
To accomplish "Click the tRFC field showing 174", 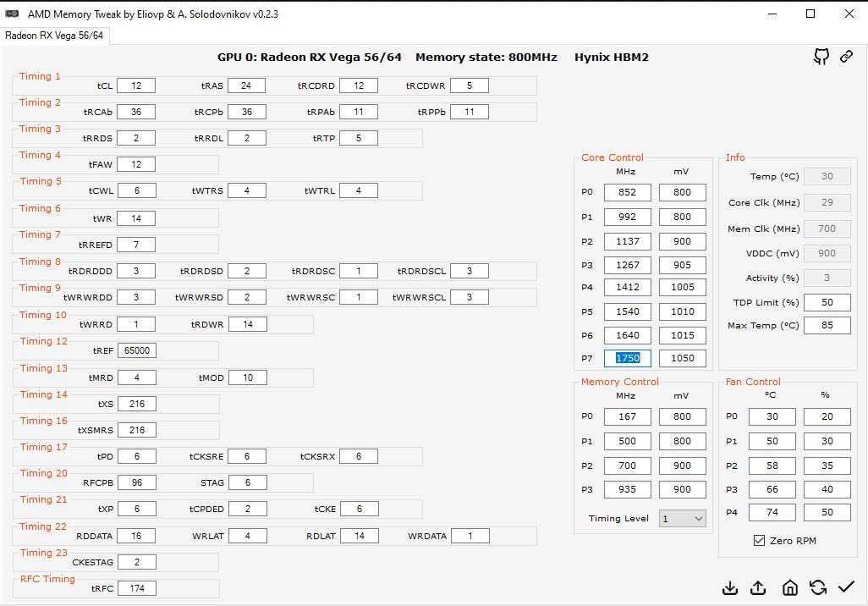I will 137,588.
